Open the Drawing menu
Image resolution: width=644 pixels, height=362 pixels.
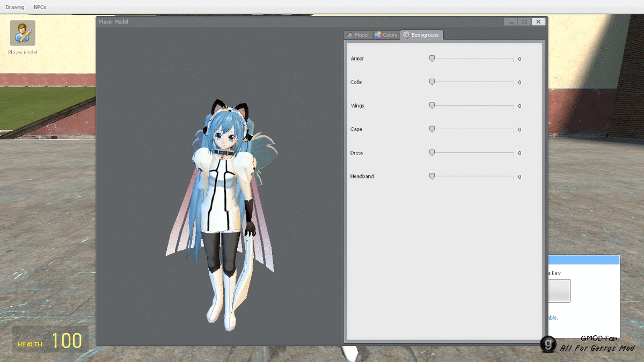click(x=15, y=7)
